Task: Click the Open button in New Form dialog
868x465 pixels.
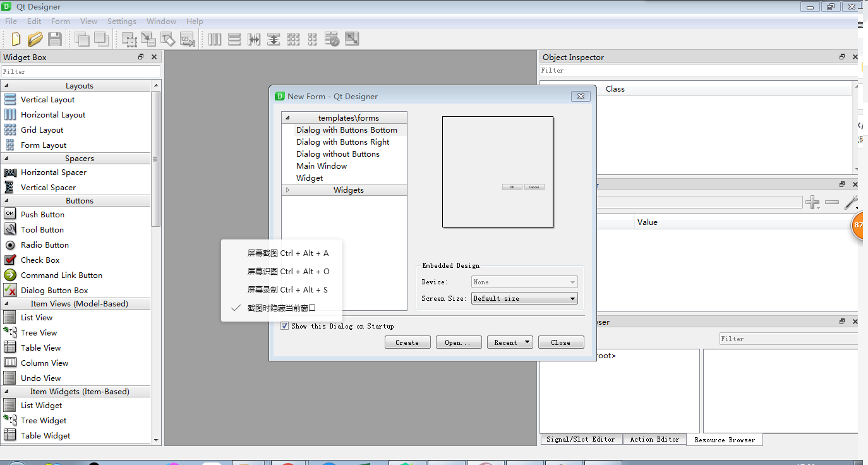Action: 459,342
